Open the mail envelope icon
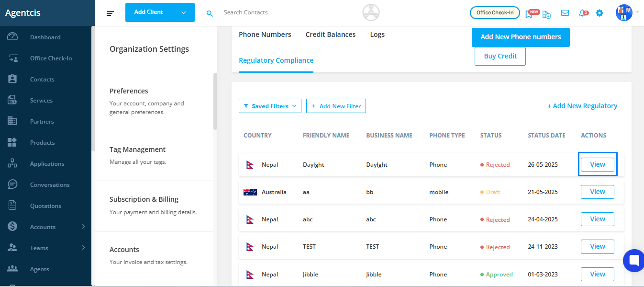644x287 pixels. (565, 13)
